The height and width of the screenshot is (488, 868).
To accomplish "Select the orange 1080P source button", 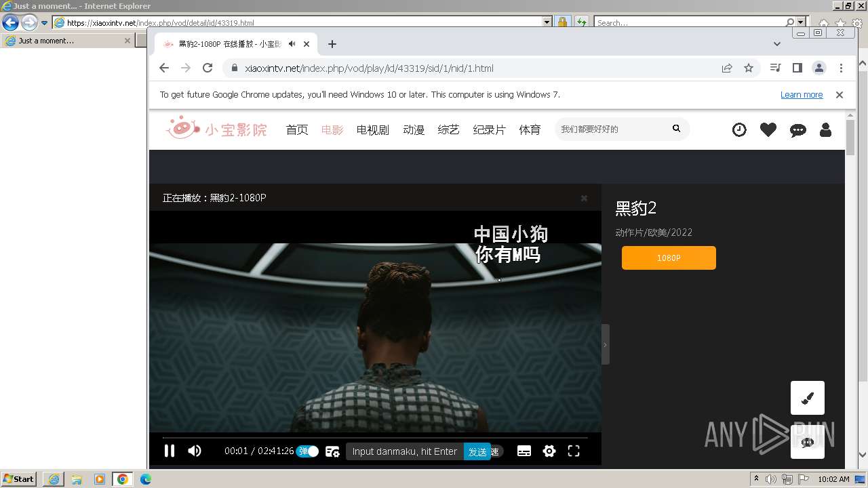I will pyautogui.click(x=669, y=258).
